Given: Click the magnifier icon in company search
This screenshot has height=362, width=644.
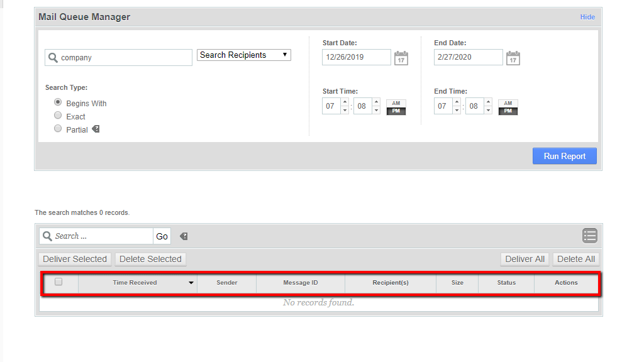Looking at the screenshot, I should pos(52,58).
